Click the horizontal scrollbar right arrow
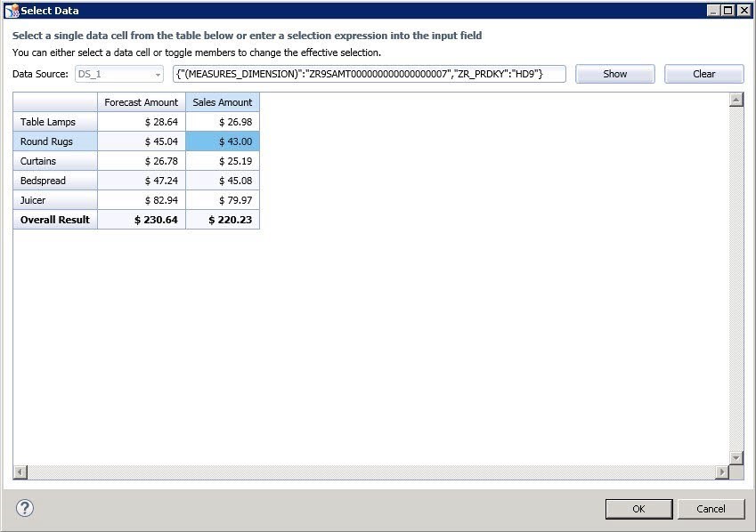 pyautogui.click(x=721, y=472)
